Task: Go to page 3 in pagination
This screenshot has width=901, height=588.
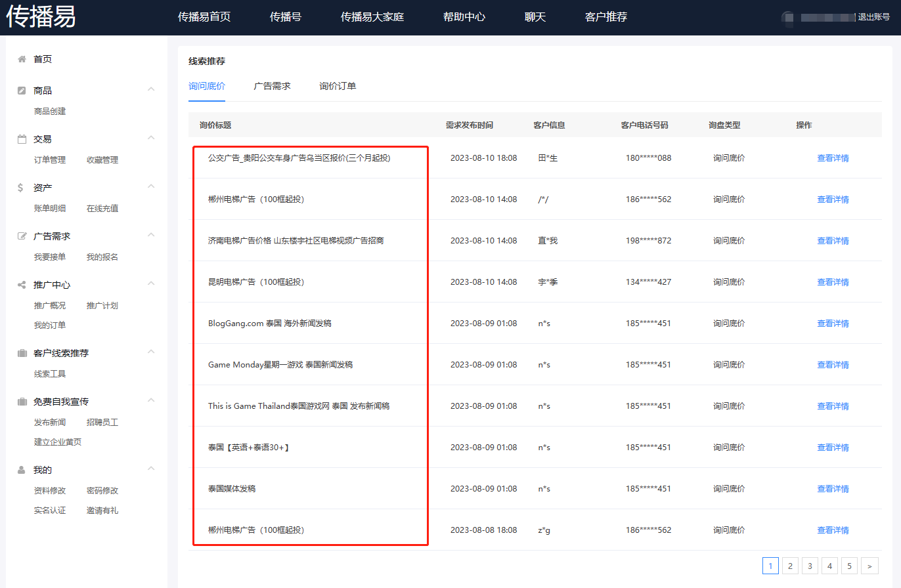Action: click(810, 565)
